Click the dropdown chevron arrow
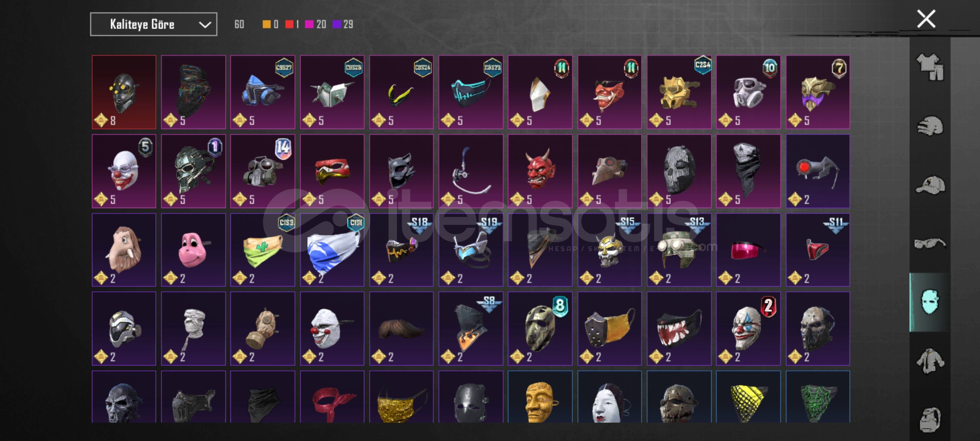 205,25
